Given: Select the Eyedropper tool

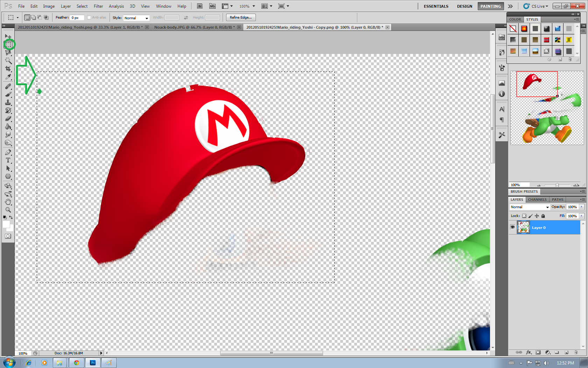Looking at the screenshot, I should tap(8, 77).
